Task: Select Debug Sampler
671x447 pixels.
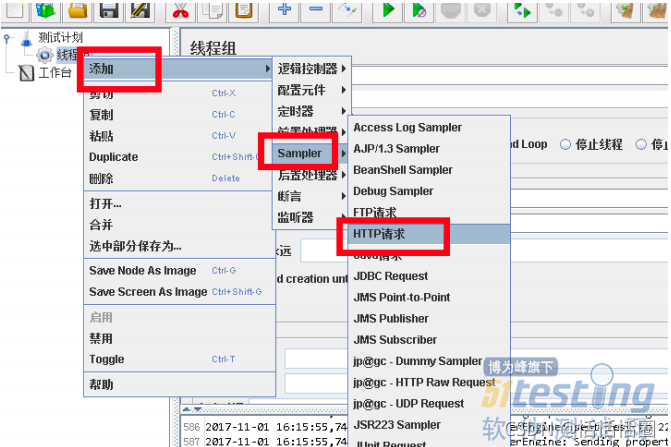Action: point(429,191)
